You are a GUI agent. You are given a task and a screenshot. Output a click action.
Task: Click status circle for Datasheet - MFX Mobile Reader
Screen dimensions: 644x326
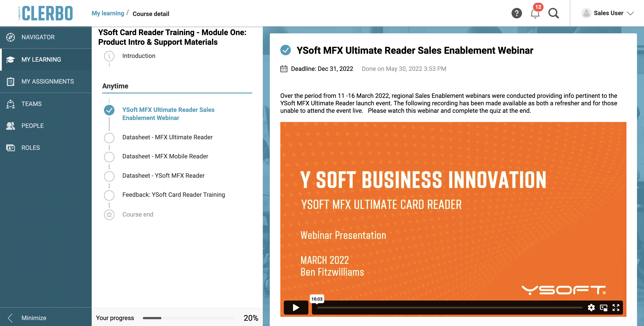109,157
